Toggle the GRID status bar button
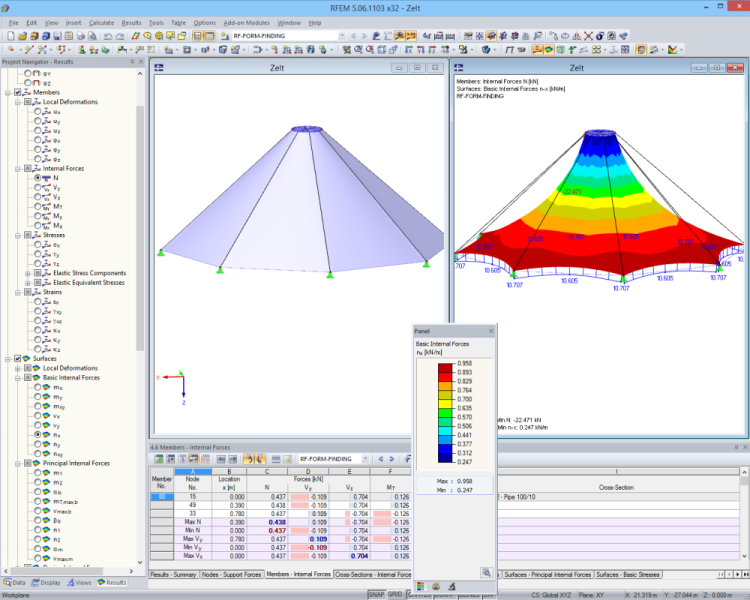This screenshot has height=600, width=750. 395,594
